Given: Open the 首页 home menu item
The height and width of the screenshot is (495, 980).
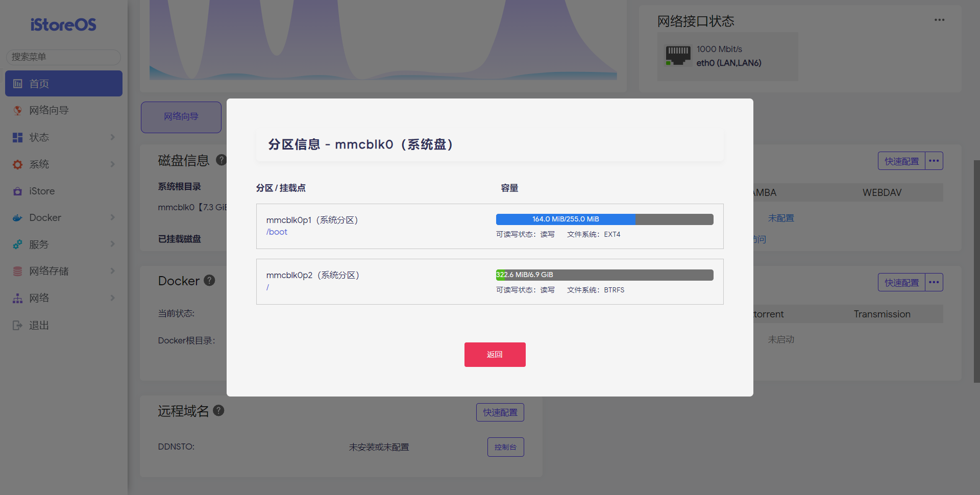Looking at the screenshot, I should pyautogui.click(x=64, y=84).
